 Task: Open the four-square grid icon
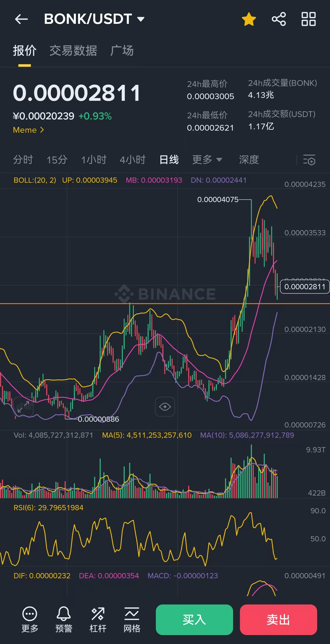tap(309, 19)
